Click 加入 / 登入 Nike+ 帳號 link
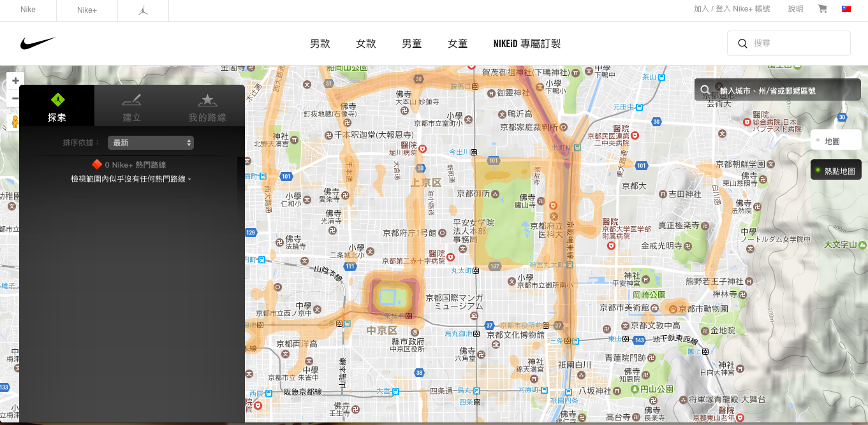 point(732,9)
